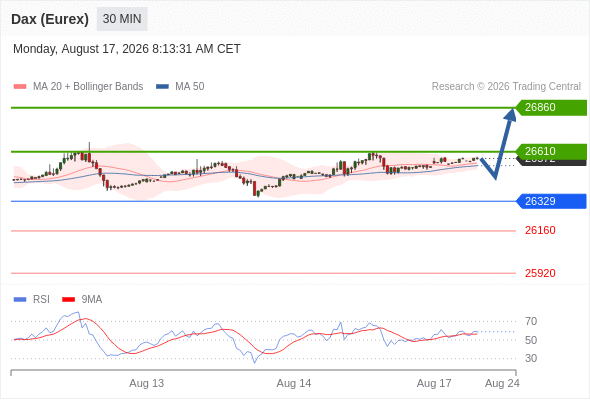Image resolution: width=590 pixels, height=400 pixels.
Task: Click the Aug 14 date axis label
Action: point(294,383)
